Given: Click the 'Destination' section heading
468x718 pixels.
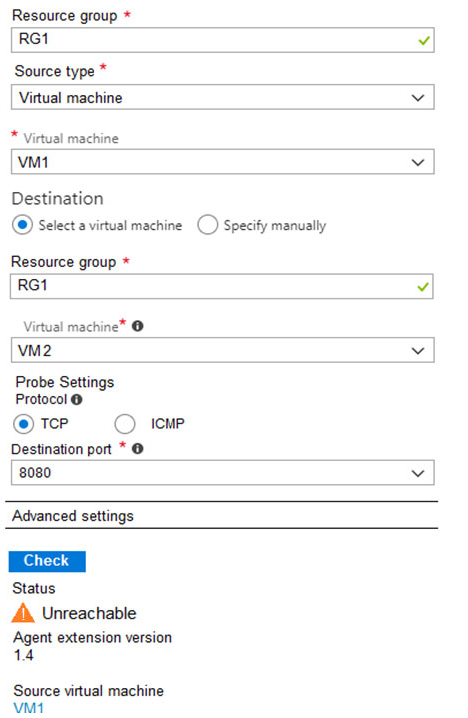Looking at the screenshot, I should (x=57, y=199).
